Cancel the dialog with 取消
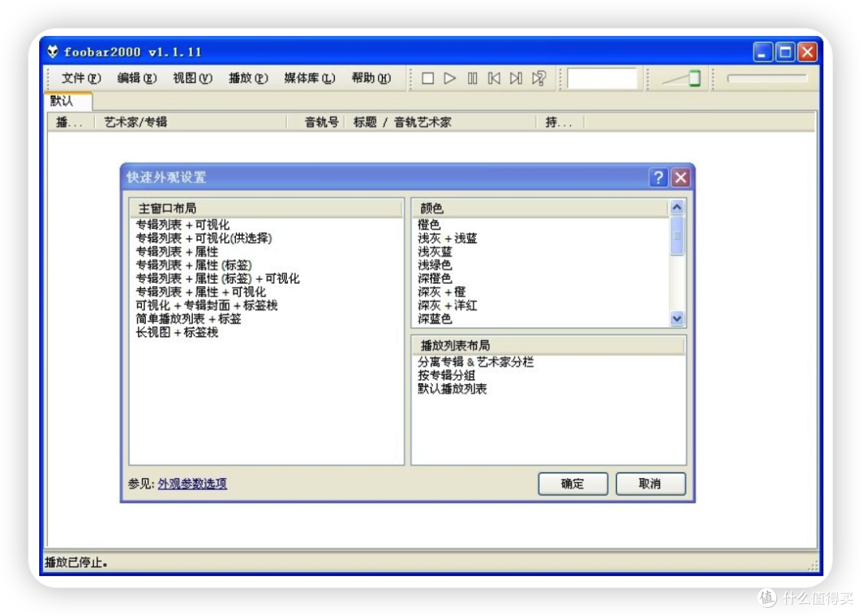Screen dimensions: 861x616 (651, 484)
